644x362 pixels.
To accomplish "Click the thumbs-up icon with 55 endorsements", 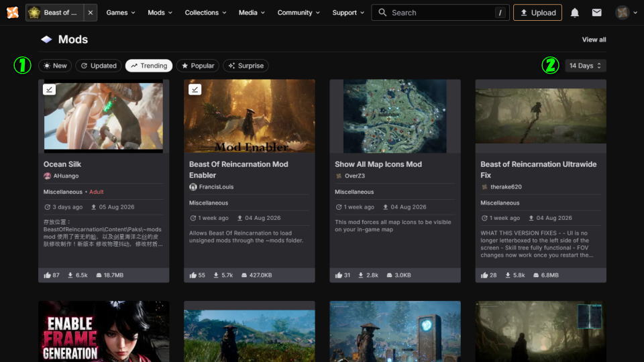I will tap(193, 275).
